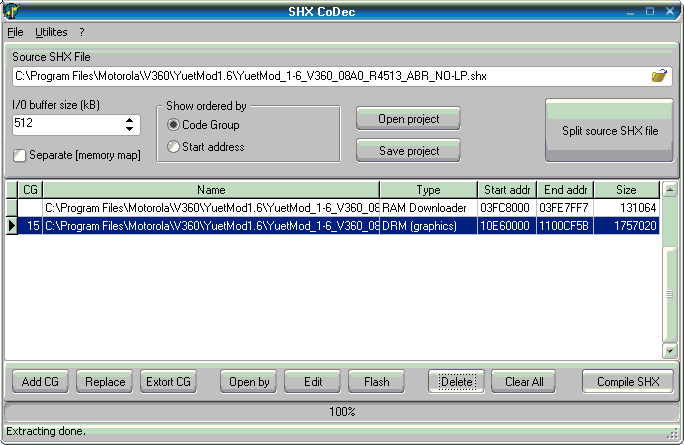Open the File menu

pos(15,32)
